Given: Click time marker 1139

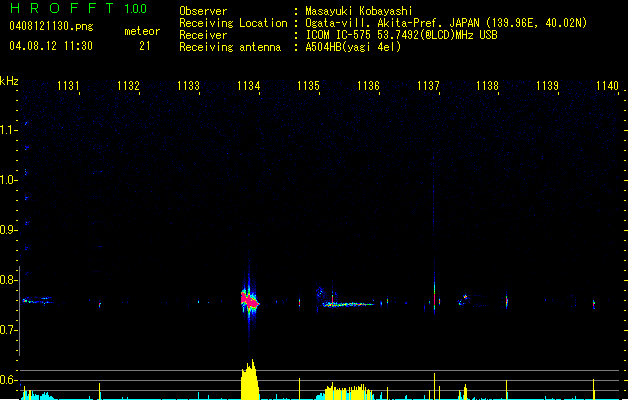Looking at the screenshot, I should click(x=547, y=86).
